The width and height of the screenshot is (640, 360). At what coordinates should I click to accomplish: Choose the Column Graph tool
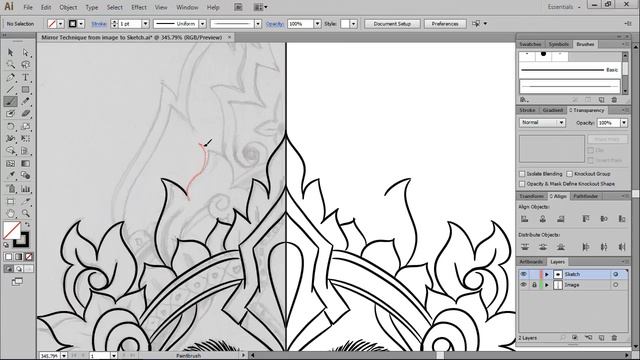(x=25, y=189)
